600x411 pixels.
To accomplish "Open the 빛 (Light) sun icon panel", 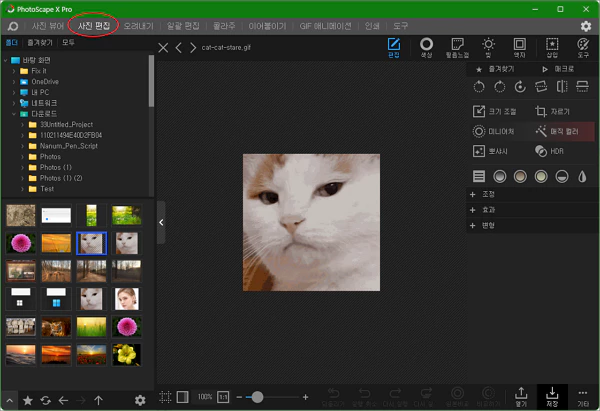I will click(488, 48).
